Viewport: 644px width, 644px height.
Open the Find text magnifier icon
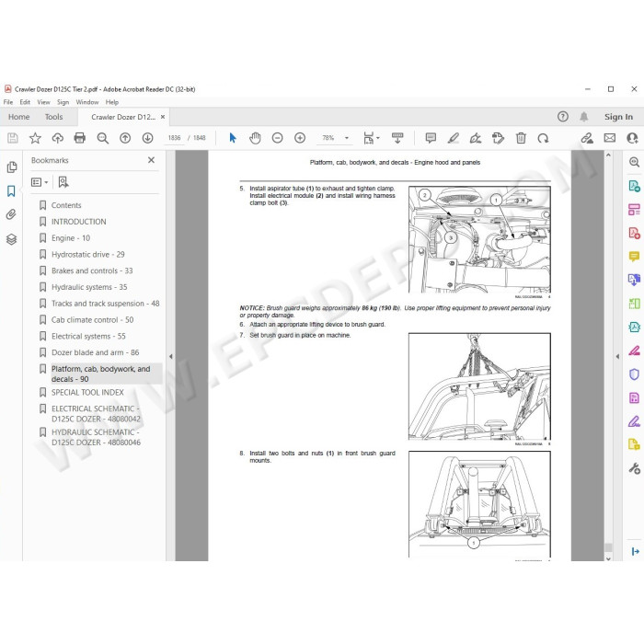[x=103, y=138]
